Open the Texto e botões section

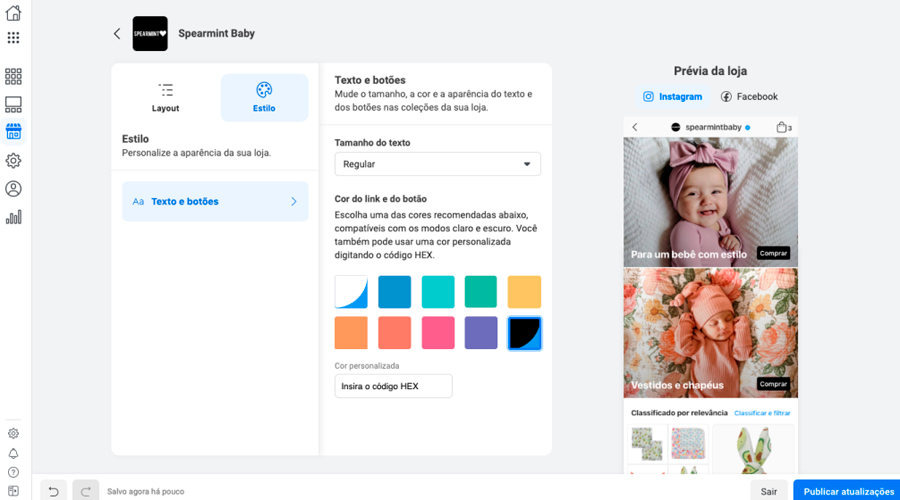215,201
